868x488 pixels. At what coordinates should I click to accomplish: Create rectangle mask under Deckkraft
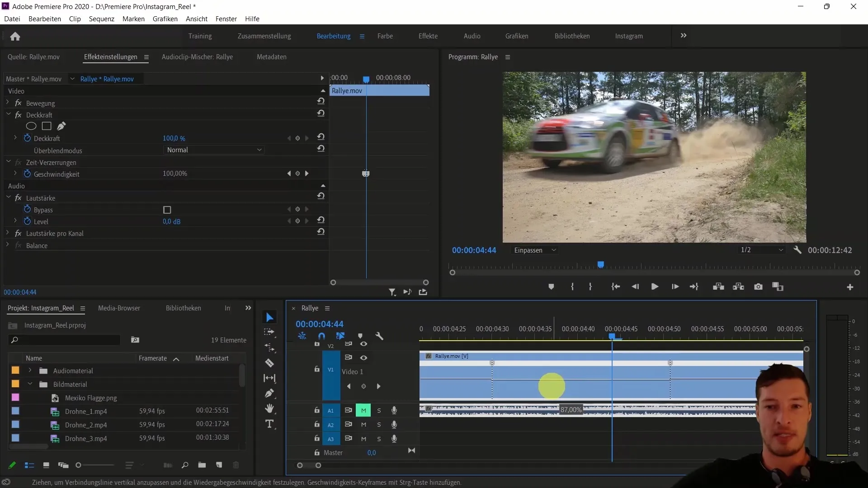(47, 126)
